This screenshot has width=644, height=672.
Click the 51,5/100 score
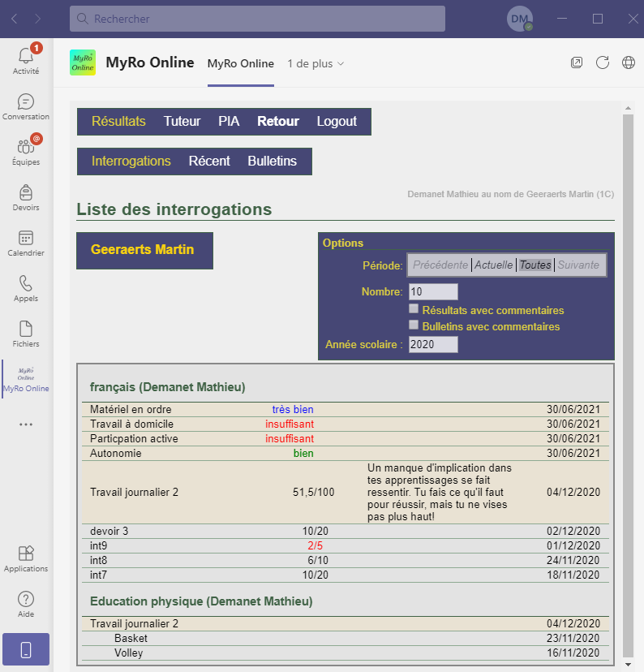pos(313,492)
